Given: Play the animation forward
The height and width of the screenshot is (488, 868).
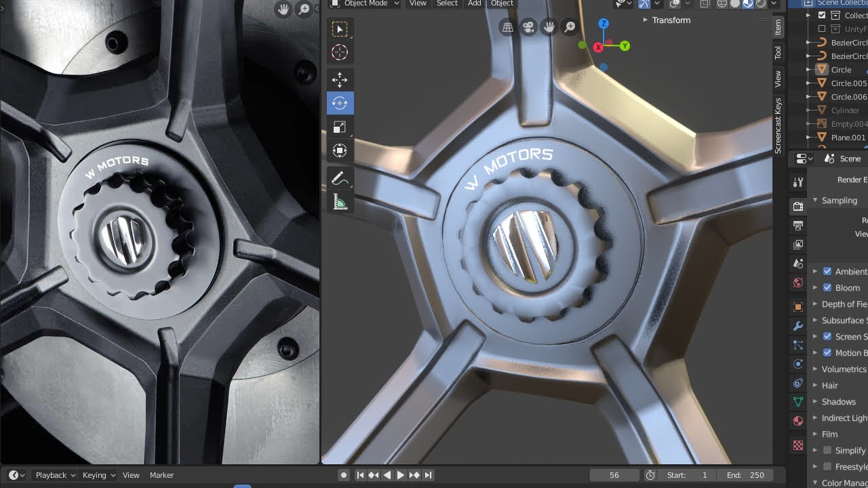Looking at the screenshot, I should [401, 475].
